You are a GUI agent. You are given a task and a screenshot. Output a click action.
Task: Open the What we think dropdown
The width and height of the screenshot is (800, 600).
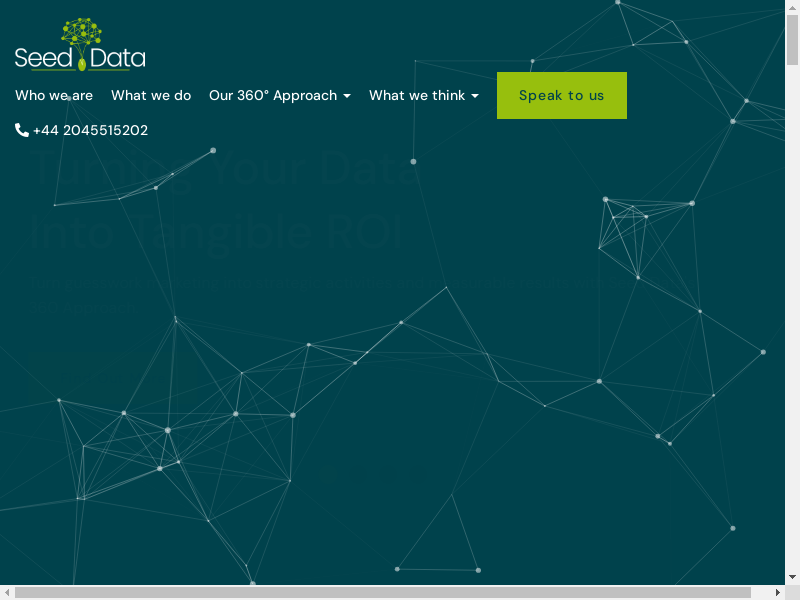[418, 95]
